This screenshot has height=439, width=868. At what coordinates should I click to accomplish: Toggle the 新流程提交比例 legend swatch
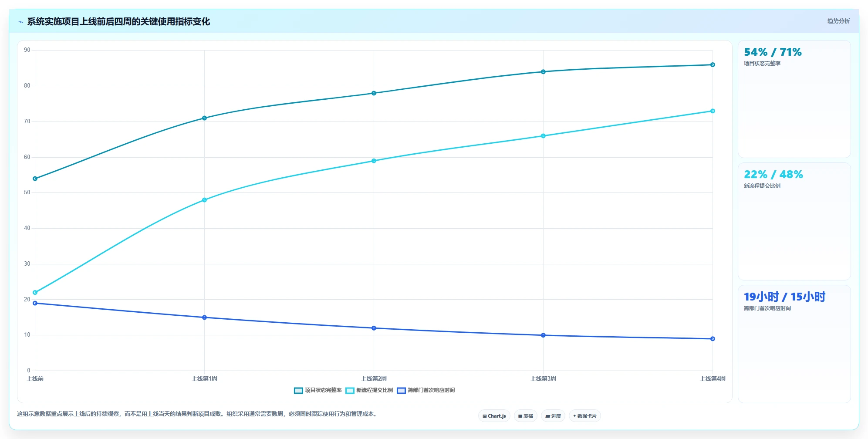click(x=350, y=391)
